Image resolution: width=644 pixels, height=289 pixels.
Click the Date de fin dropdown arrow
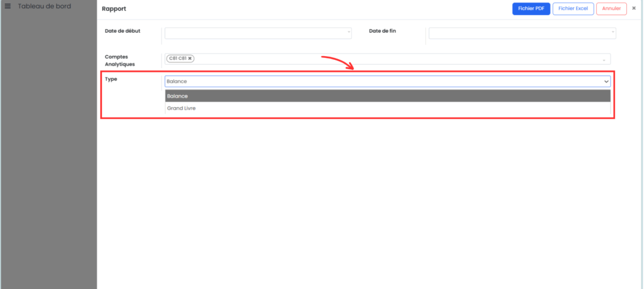click(x=613, y=33)
